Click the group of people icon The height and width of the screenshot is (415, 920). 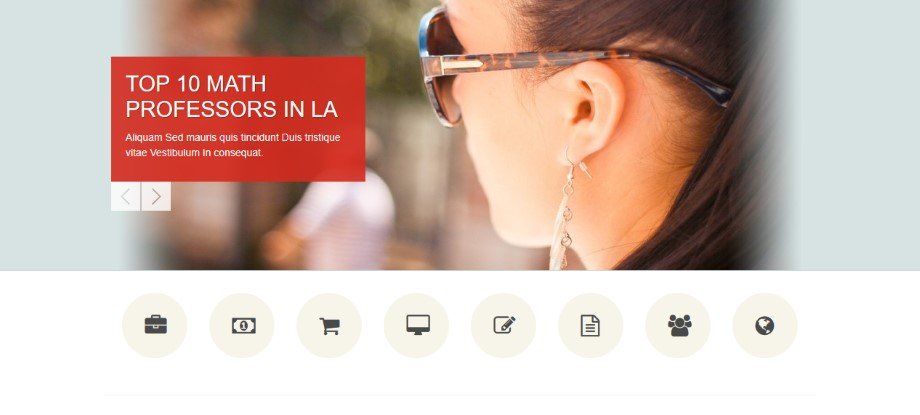pos(678,325)
